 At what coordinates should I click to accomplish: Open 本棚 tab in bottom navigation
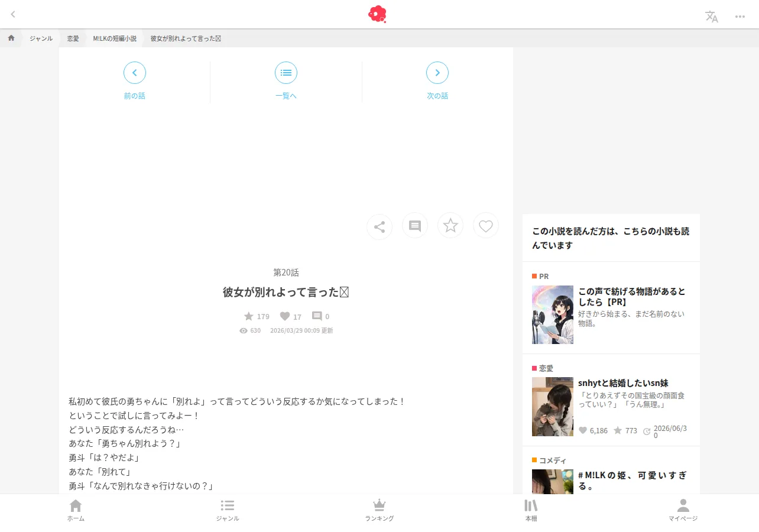click(531, 511)
